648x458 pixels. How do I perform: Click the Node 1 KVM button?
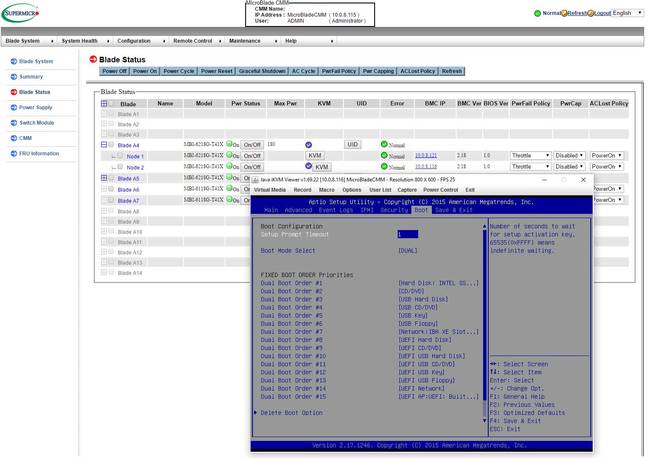click(x=315, y=155)
